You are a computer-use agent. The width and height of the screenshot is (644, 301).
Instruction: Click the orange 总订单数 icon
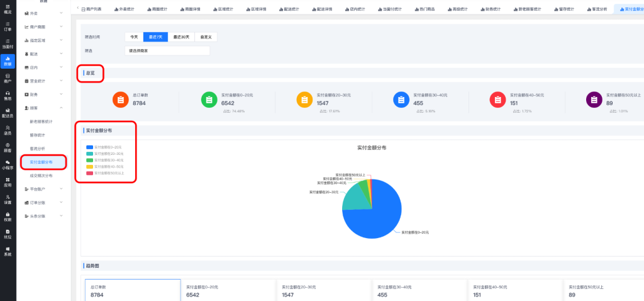pyautogui.click(x=120, y=99)
